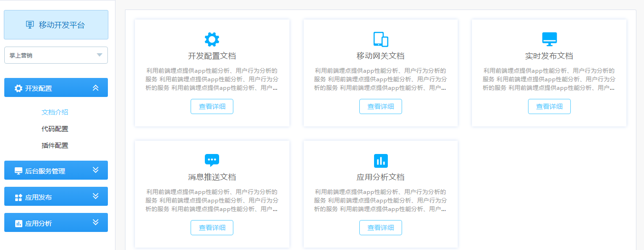
Task: Click the bar chart icon for 应用分析文档
Action: pos(381,161)
